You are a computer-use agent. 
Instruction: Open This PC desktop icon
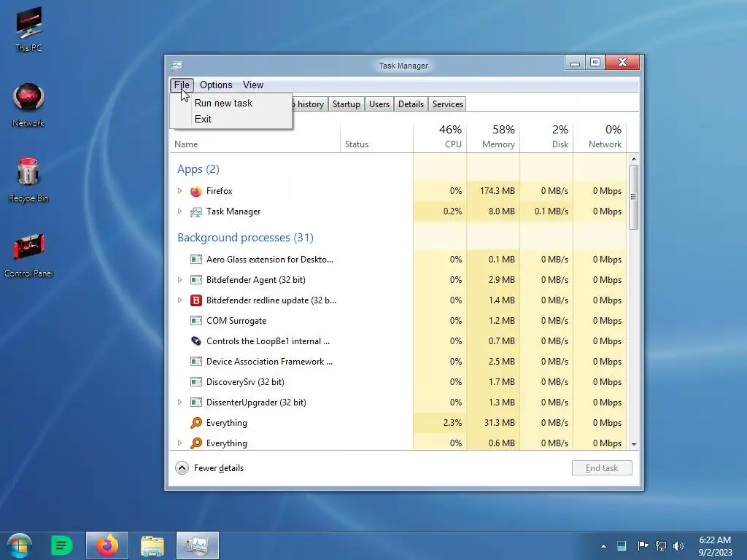(28, 28)
